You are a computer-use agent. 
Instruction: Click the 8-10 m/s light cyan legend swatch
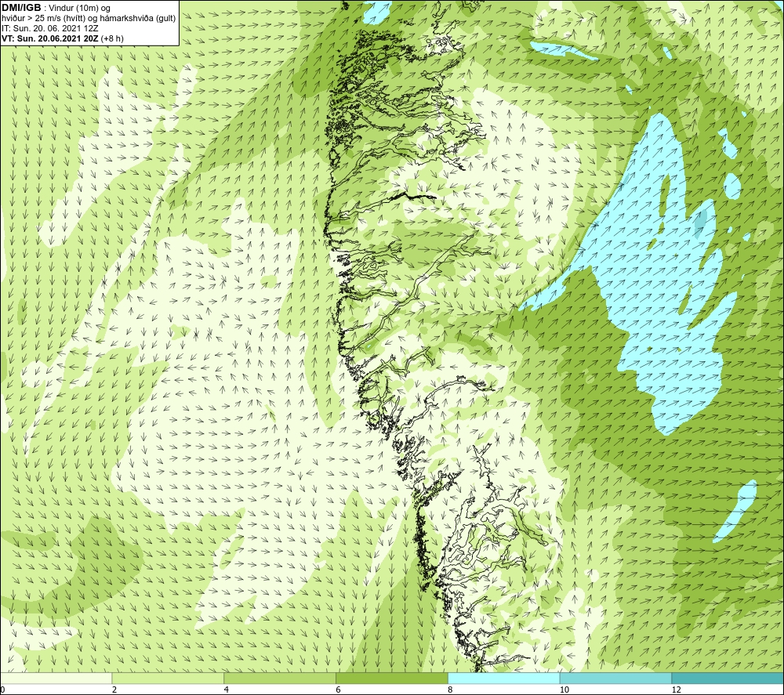tap(504, 678)
